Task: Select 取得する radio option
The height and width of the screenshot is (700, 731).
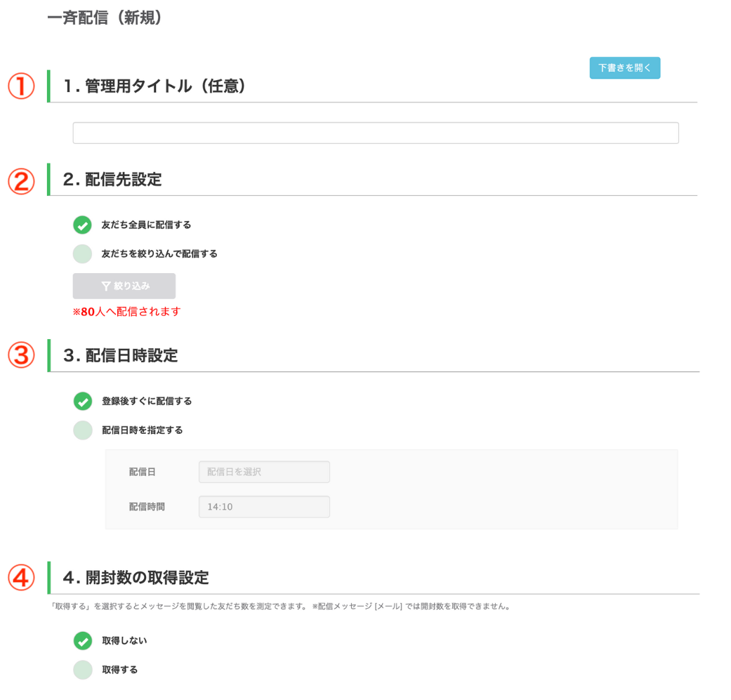Action: tap(83, 670)
